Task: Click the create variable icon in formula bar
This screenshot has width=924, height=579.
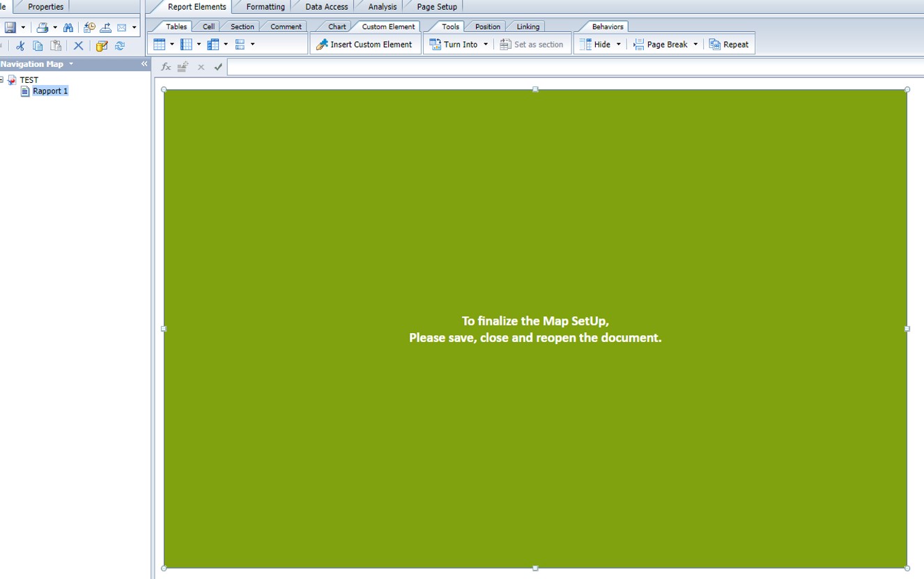Action: coord(183,67)
